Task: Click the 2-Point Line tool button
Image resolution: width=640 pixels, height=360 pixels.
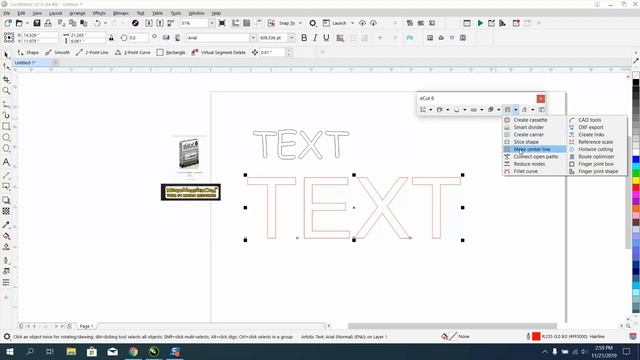Action: (x=92, y=52)
